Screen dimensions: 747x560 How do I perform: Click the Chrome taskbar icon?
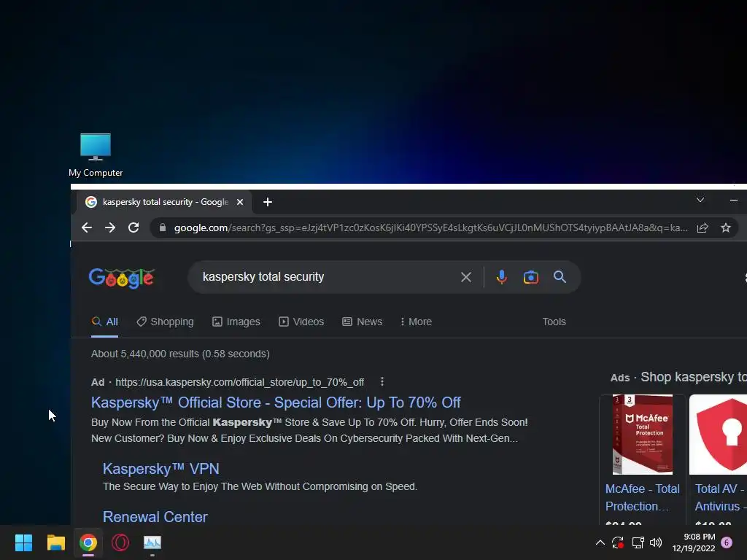pos(88,542)
